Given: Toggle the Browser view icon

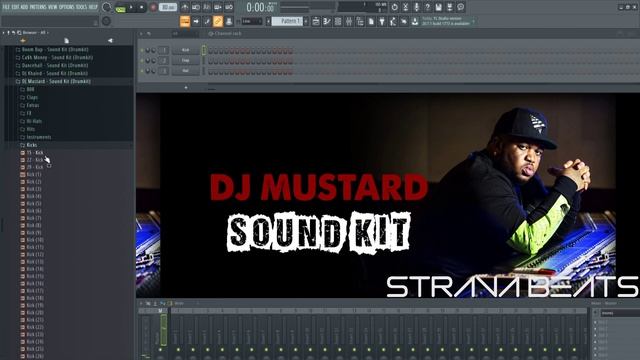Looking at the screenshot, I should click(360, 21).
